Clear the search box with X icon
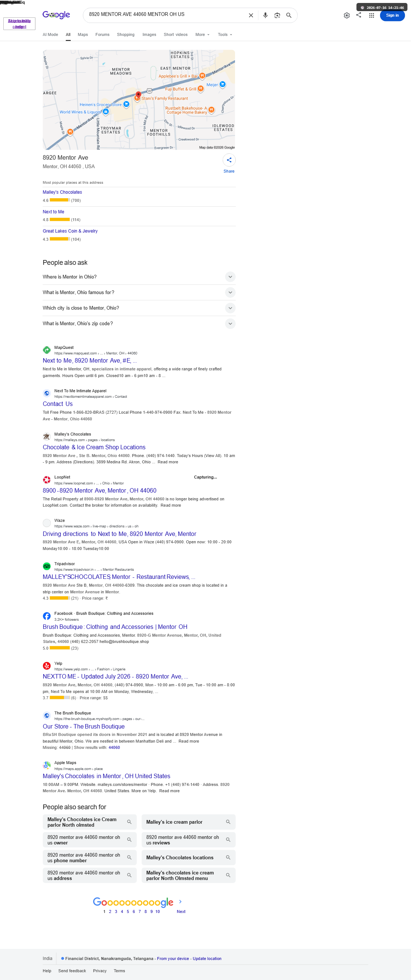Viewport: 416px width, 980px height. coord(251,15)
